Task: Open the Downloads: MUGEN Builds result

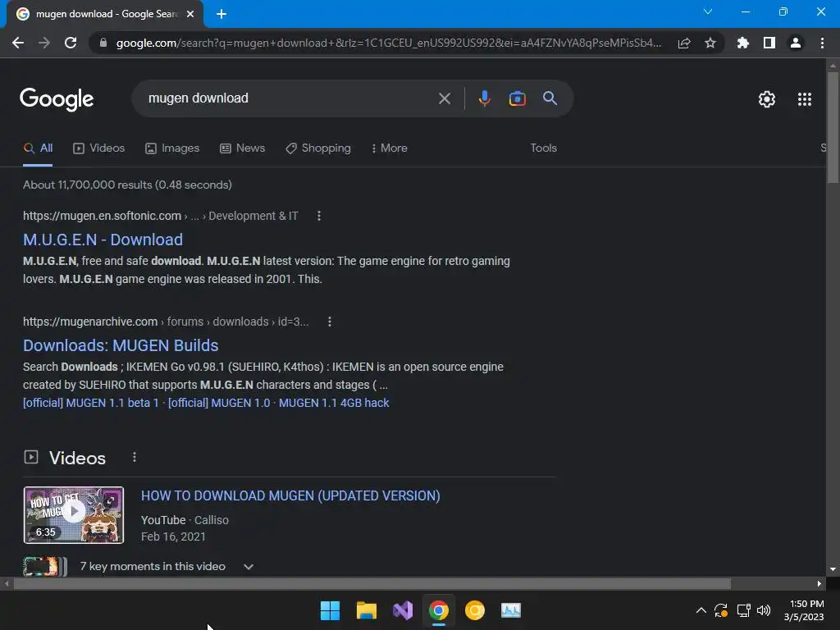Action: (x=121, y=345)
